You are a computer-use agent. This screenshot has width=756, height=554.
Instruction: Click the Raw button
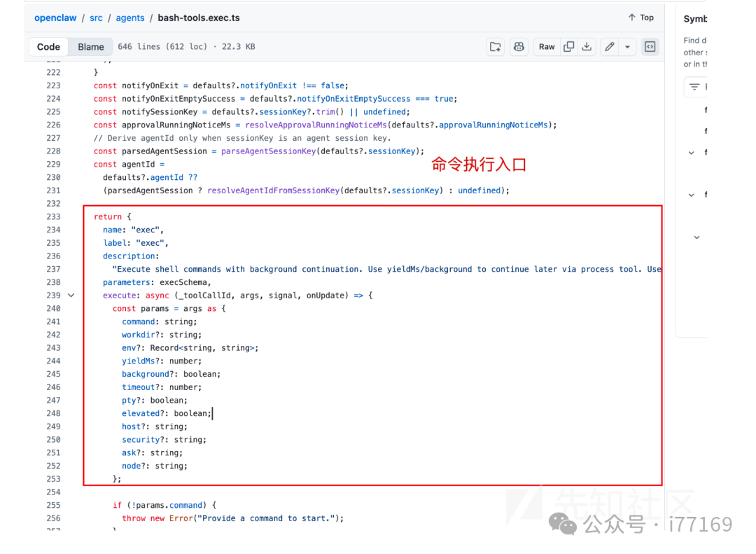(x=546, y=46)
